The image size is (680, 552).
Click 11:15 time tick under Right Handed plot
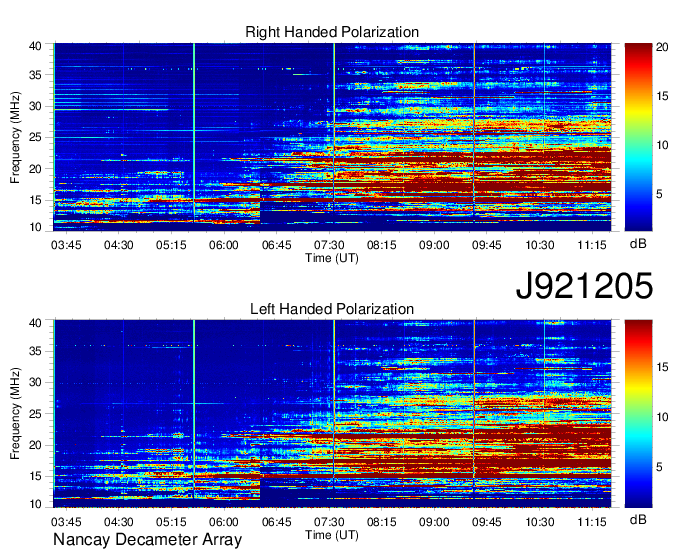592,245
